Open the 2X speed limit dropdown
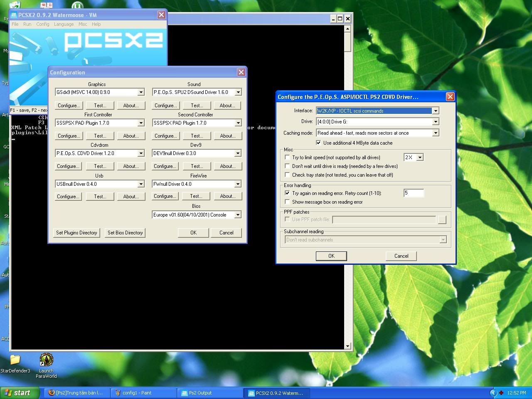532x399 pixels. tap(420, 158)
